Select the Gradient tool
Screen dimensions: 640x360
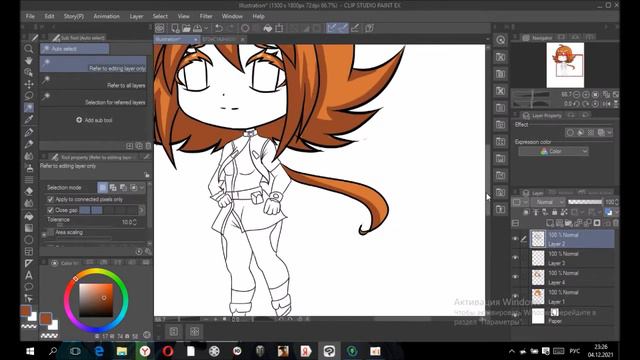point(29,228)
